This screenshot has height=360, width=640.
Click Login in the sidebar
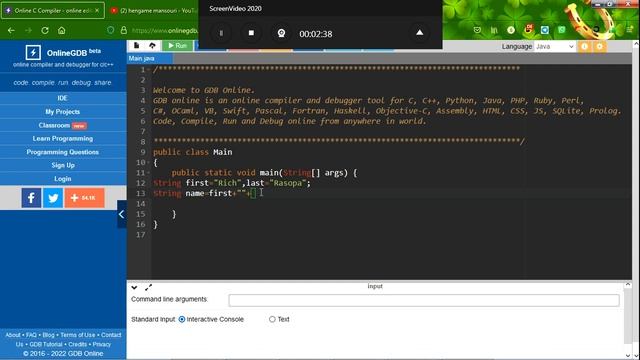(x=63, y=179)
